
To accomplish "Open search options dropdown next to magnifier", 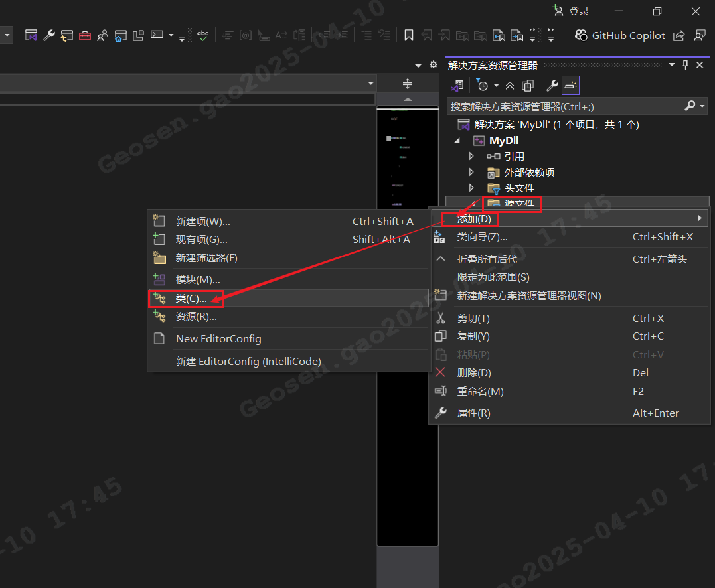I will (702, 106).
